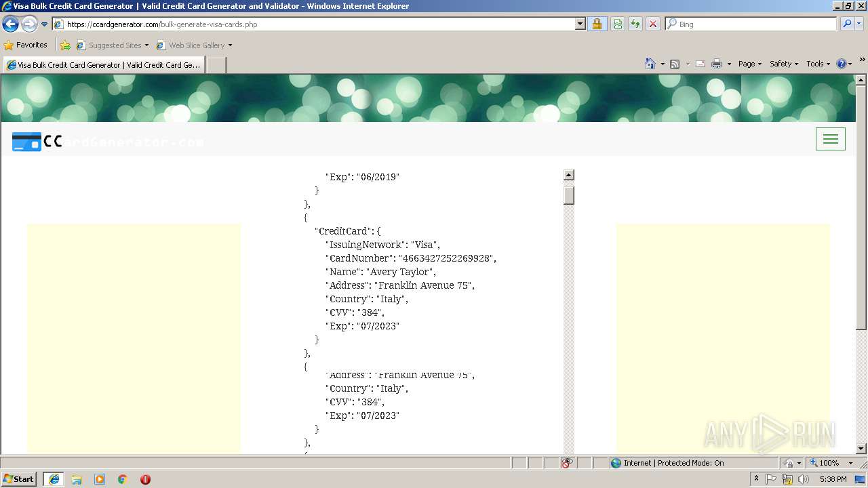868x488 pixels.
Task: Click the "IssuingNetwork": "Visa" line
Action: click(x=382, y=245)
